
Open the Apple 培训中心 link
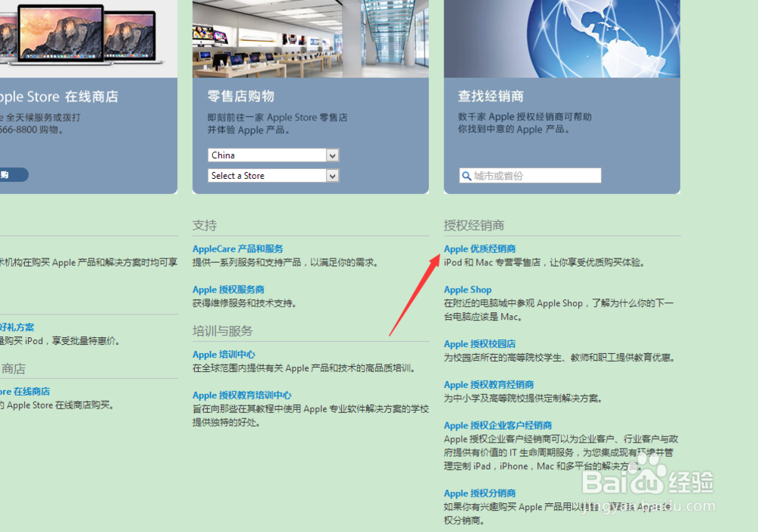tap(224, 354)
